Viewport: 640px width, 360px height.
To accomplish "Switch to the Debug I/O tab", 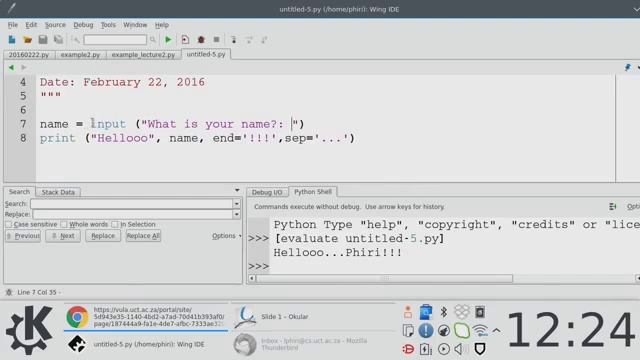I will pyautogui.click(x=267, y=192).
